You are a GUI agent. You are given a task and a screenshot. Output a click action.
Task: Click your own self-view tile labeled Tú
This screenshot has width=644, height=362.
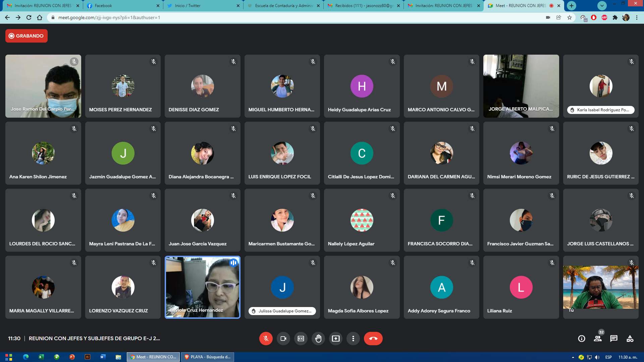601,287
